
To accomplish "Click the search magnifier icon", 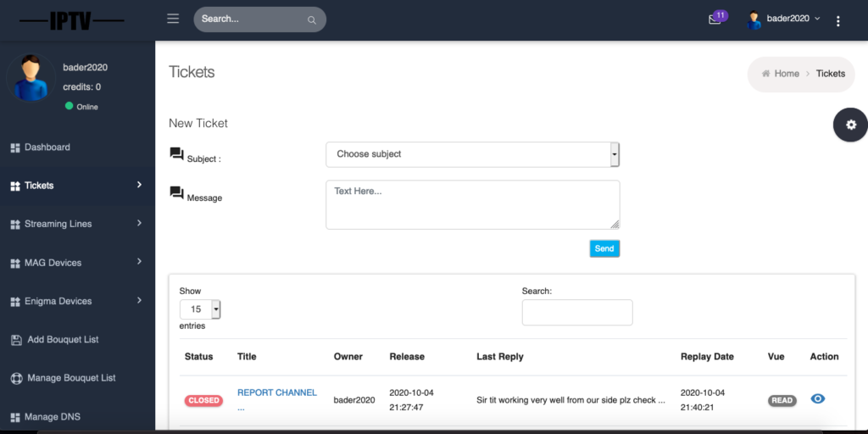I will click(x=312, y=19).
